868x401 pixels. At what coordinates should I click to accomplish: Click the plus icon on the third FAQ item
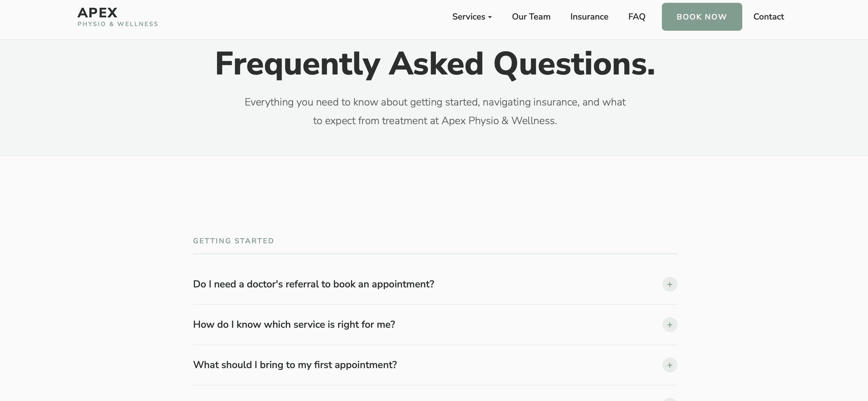point(670,365)
